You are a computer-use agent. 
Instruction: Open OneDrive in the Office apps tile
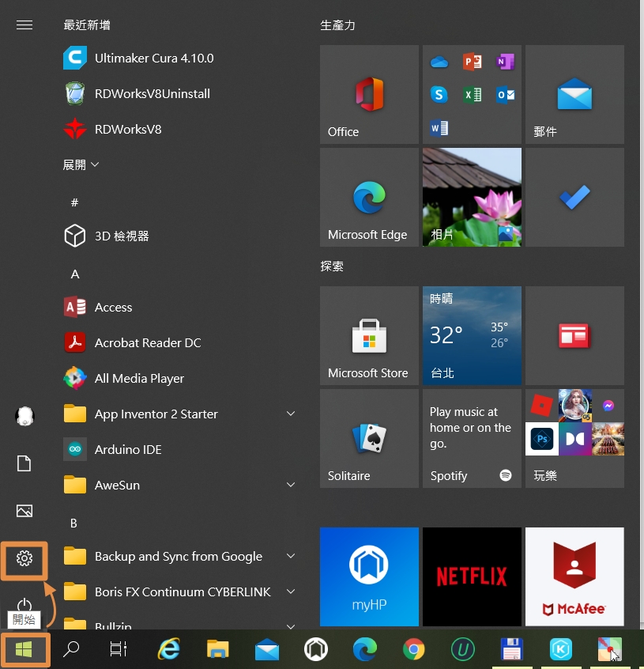(439, 62)
